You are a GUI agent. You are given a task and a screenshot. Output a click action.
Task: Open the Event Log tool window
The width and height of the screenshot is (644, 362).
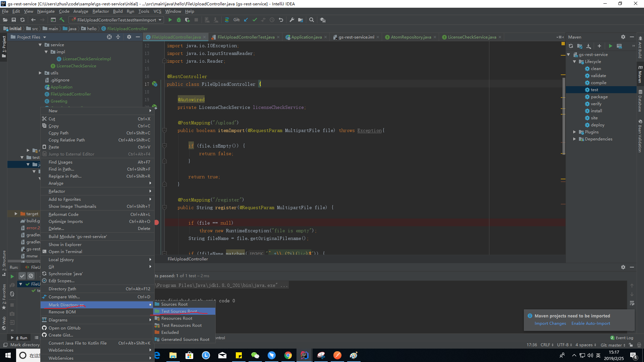pyautogui.click(x=622, y=338)
